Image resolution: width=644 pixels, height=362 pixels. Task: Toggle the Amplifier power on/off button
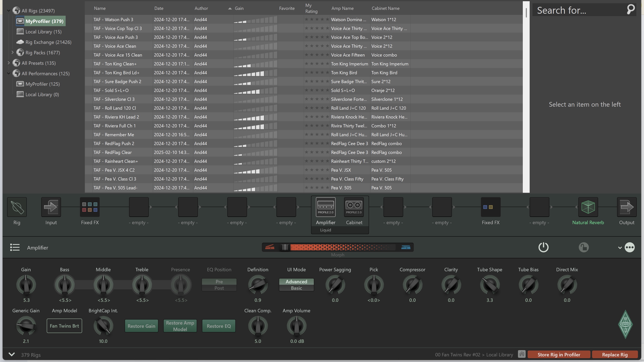(543, 247)
